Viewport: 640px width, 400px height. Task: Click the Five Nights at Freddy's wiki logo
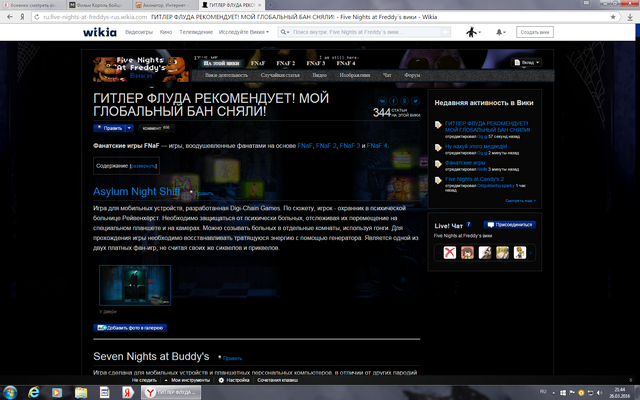141,68
